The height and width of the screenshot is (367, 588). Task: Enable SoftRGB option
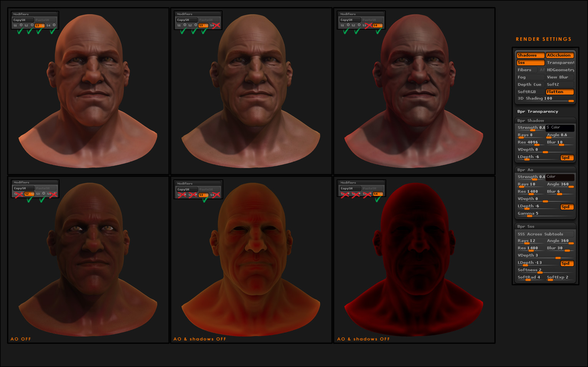(x=530, y=92)
